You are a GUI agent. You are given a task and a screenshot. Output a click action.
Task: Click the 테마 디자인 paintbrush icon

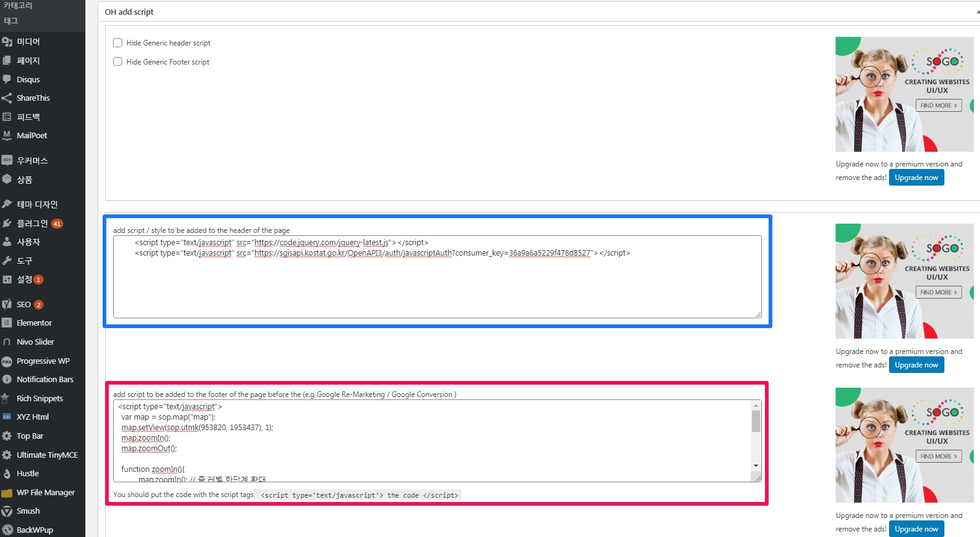[x=7, y=204]
